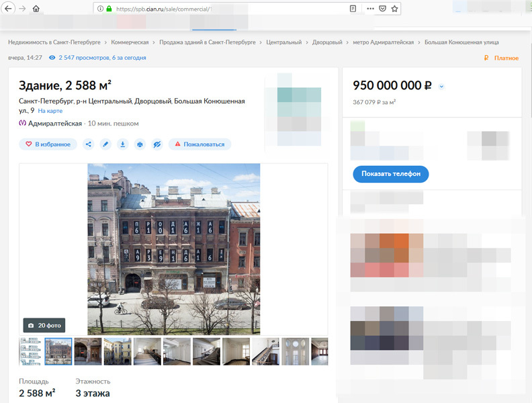
Task: Open breadcrumb Недвижимость в Санкт-Петербурге
Action: pyautogui.click(x=54, y=42)
